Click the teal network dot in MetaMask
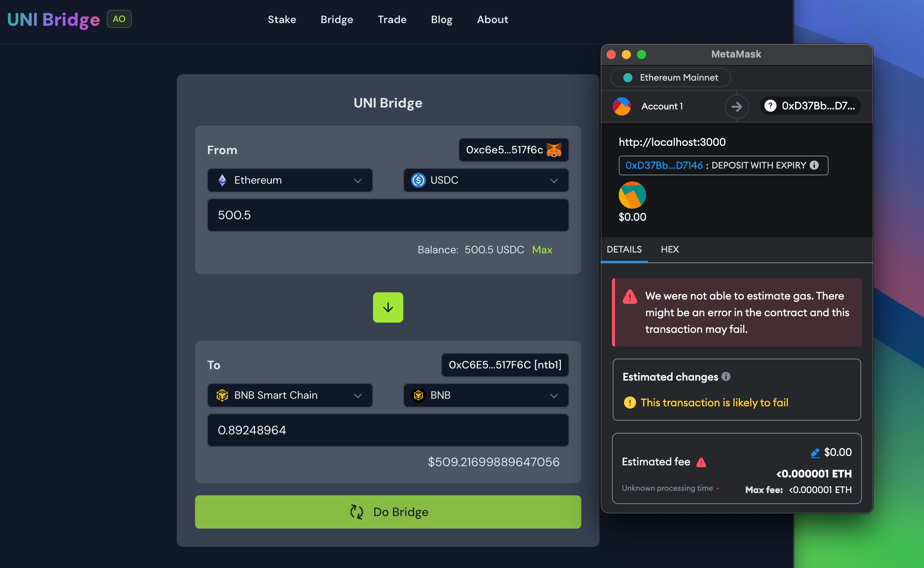 (x=627, y=78)
